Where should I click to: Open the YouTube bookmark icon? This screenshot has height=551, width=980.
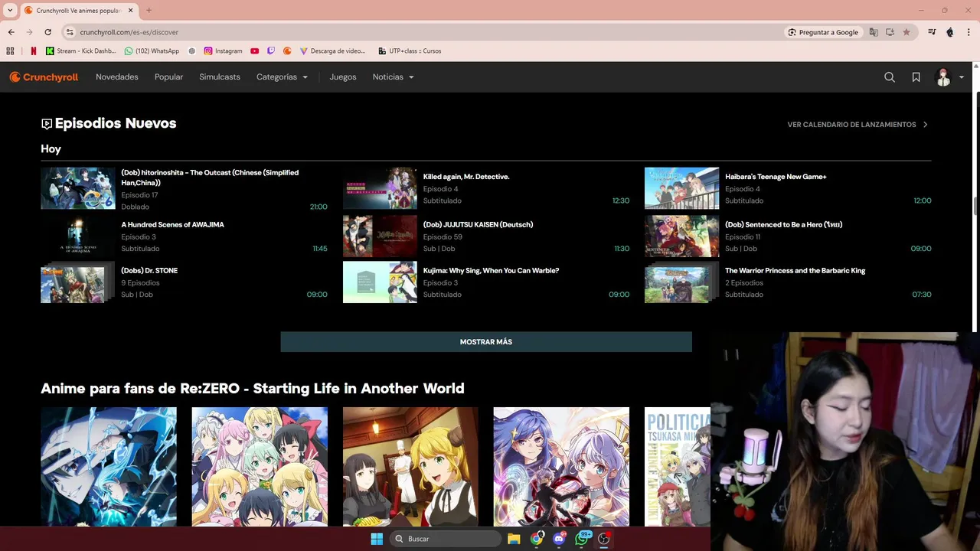click(x=255, y=51)
